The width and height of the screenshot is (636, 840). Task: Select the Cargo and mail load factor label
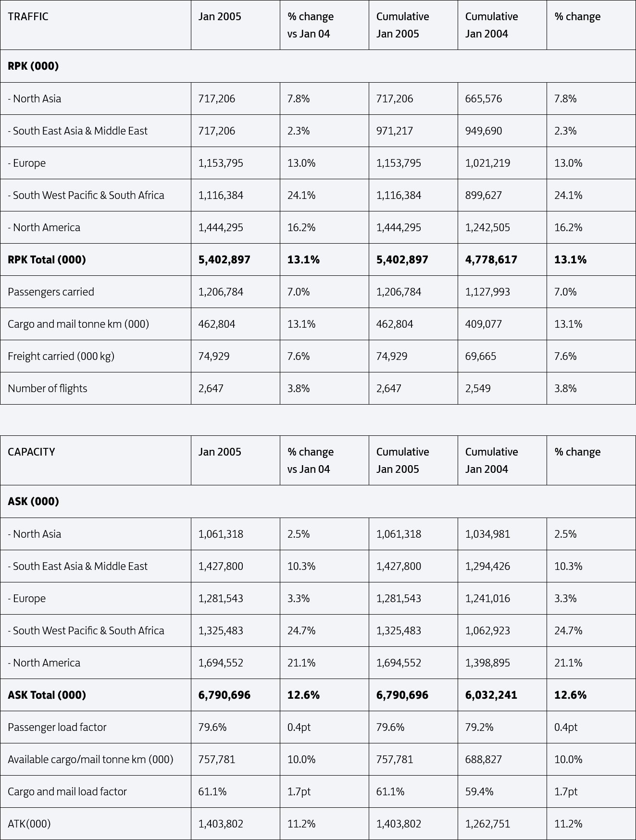tap(67, 792)
